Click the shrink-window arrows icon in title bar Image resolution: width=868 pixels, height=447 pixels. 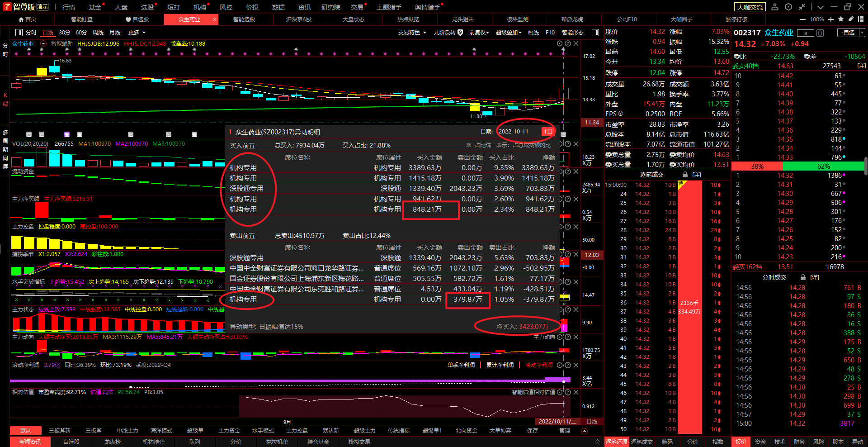(x=802, y=7)
